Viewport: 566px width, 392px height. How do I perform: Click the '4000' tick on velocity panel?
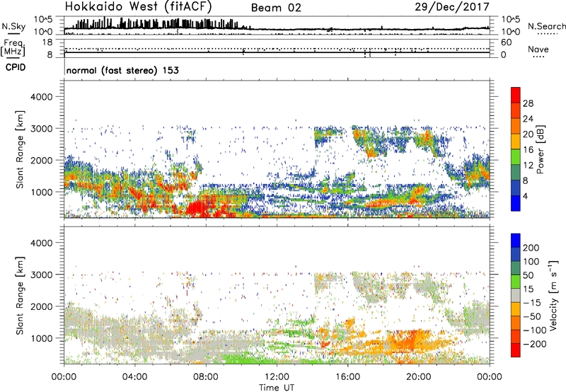(42, 243)
